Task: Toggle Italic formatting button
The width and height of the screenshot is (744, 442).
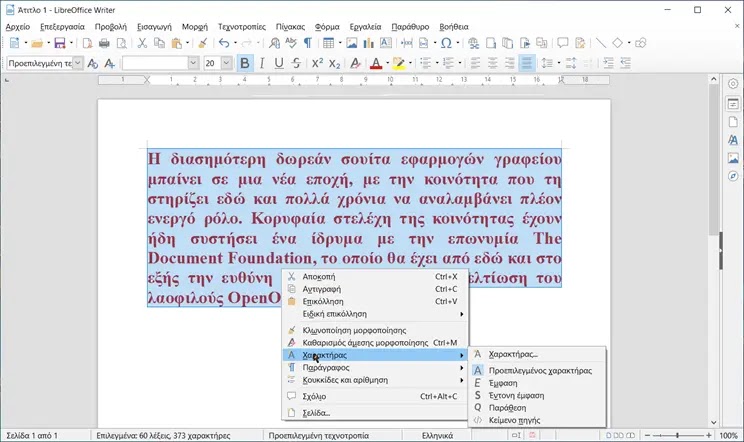Action: click(261, 63)
